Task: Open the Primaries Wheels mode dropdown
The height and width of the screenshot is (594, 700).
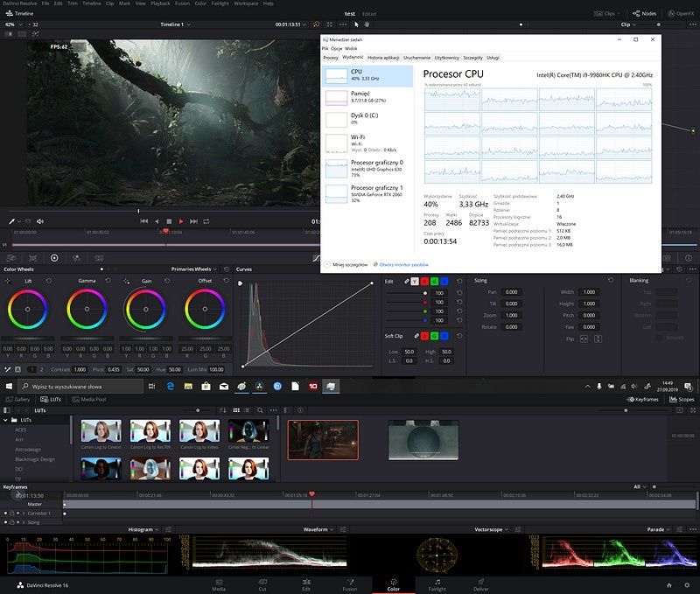Action: [193, 269]
